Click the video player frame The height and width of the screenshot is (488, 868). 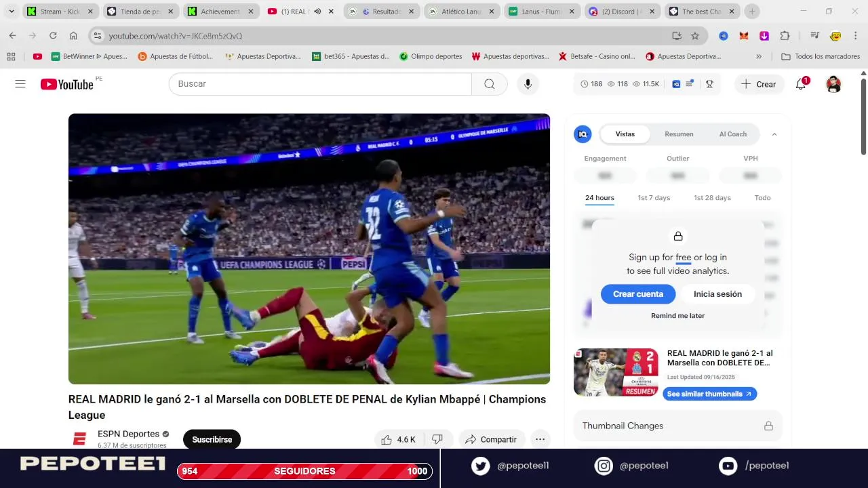coord(309,249)
